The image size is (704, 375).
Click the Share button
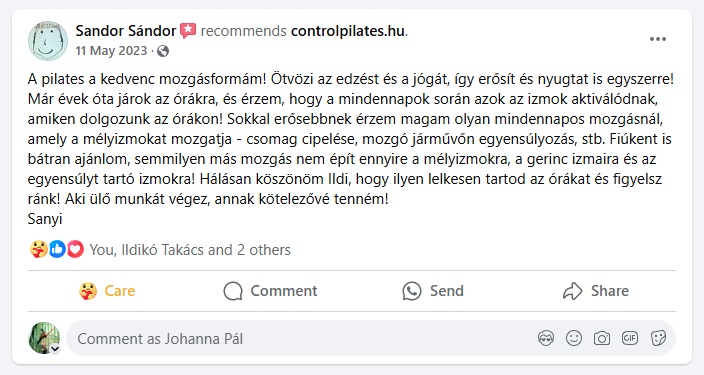click(x=596, y=291)
